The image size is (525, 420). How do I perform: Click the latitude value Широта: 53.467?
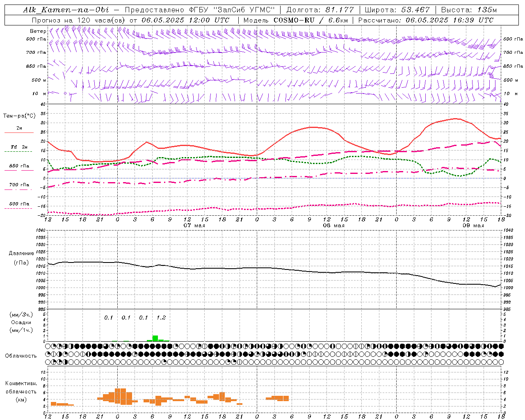click(x=397, y=10)
